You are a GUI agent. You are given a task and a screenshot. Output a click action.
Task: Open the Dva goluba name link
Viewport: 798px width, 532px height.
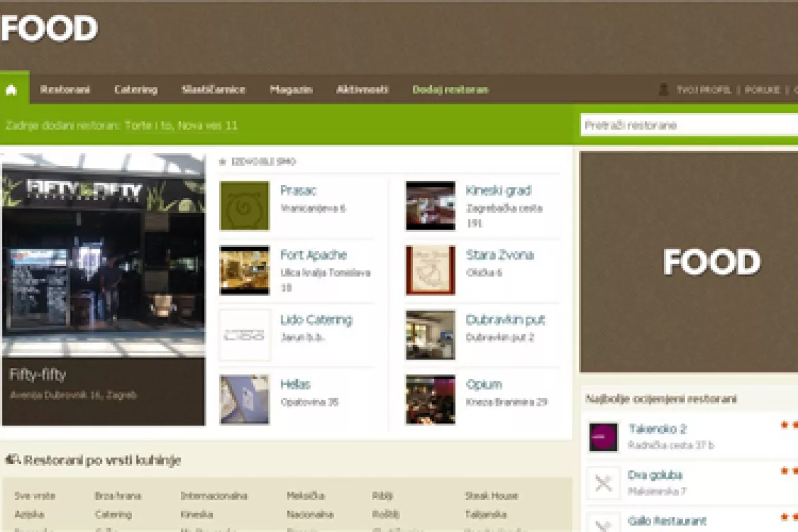tap(656, 475)
